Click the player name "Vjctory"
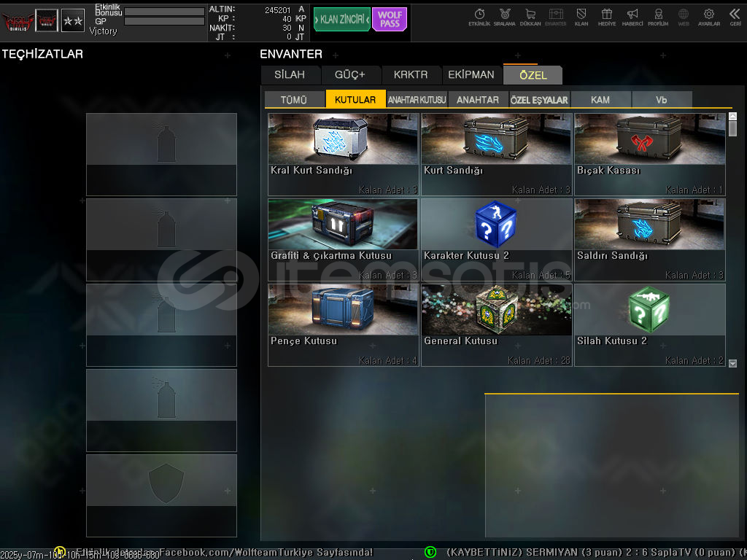747x560 pixels. (x=103, y=31)
